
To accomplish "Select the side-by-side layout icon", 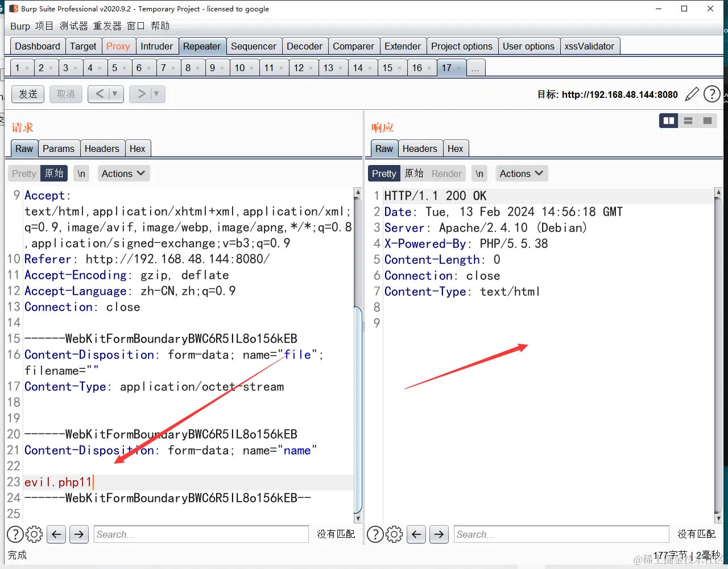I will 669,121.
